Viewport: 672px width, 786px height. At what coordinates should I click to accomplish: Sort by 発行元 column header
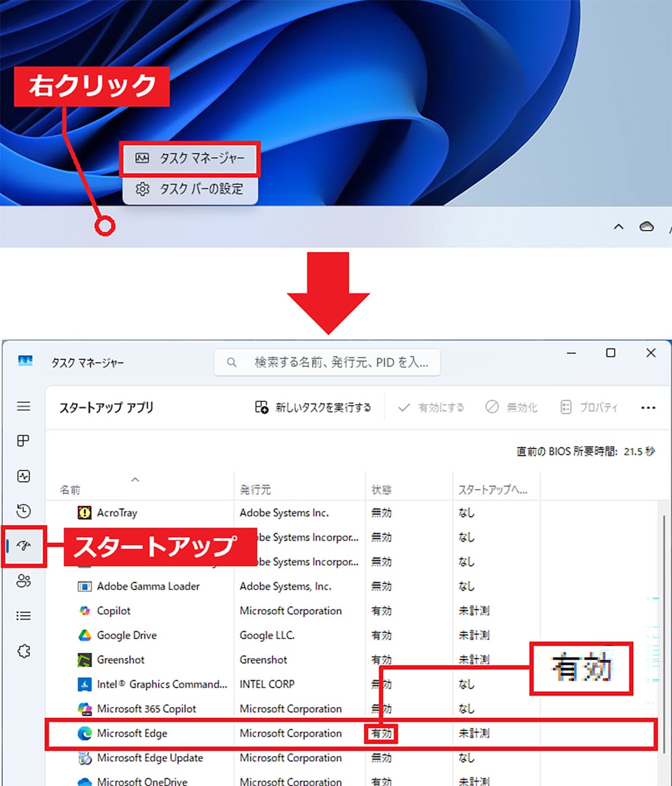pos(255,490)
